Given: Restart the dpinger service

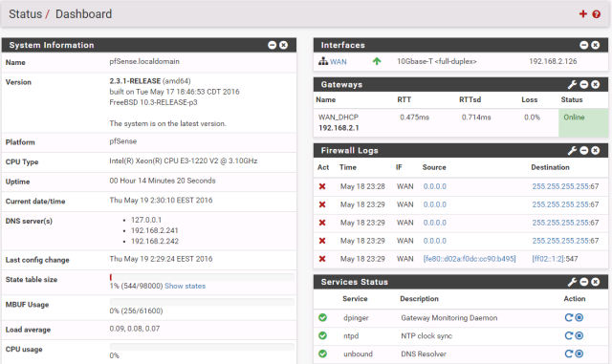Looking at the screenshot, I should coord(569,317).
